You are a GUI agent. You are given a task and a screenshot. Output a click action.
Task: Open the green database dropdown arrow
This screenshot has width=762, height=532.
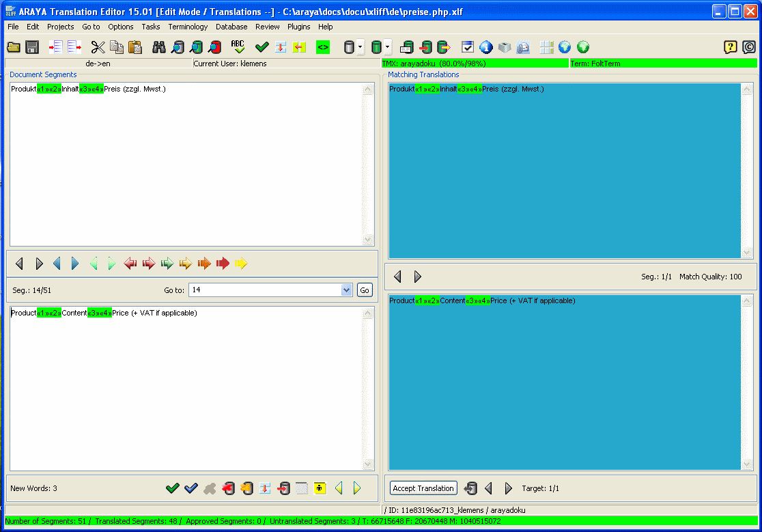(x=388, y=48)
